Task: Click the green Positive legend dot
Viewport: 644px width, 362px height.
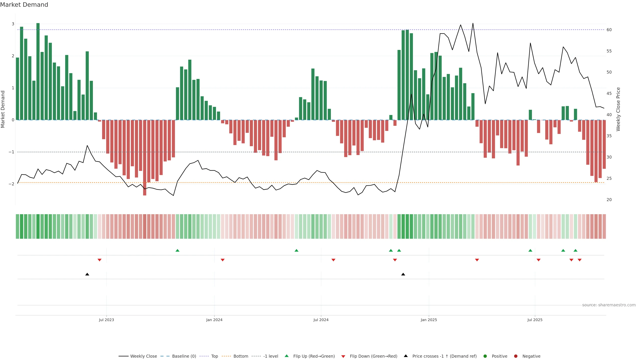Action: [x=485, y=356]
